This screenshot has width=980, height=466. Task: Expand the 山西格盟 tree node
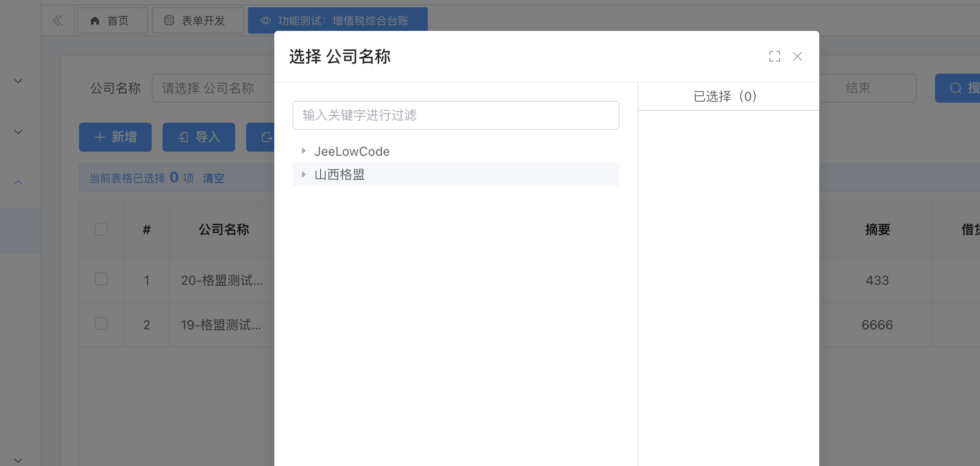304,174
